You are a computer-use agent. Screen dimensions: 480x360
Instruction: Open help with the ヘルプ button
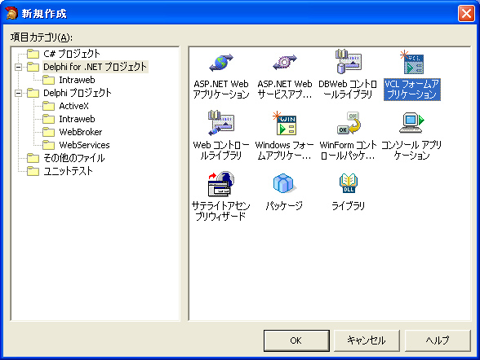(438, 341)
